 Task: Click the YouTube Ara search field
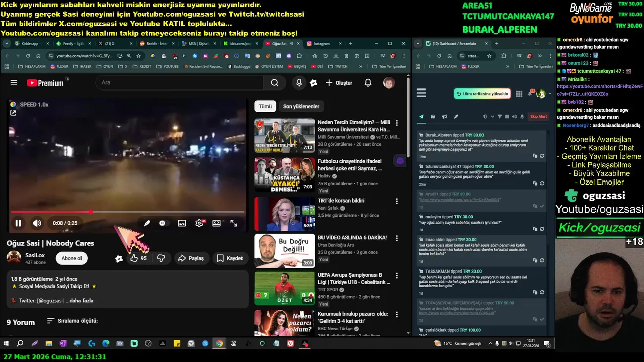179,83
